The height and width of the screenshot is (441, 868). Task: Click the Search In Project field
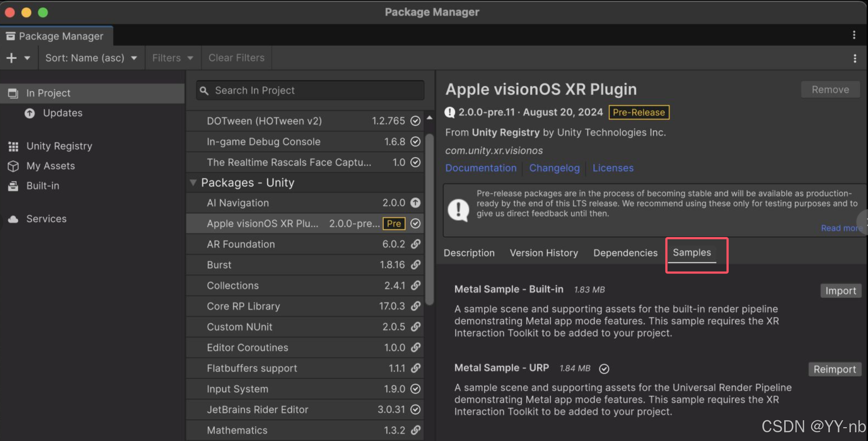pos(310,90)
